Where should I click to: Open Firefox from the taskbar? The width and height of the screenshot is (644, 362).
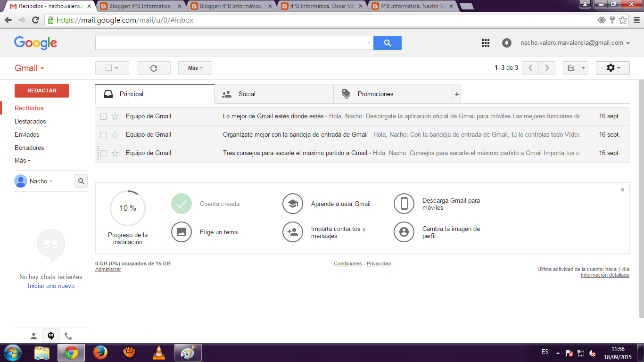click(100, 353)
